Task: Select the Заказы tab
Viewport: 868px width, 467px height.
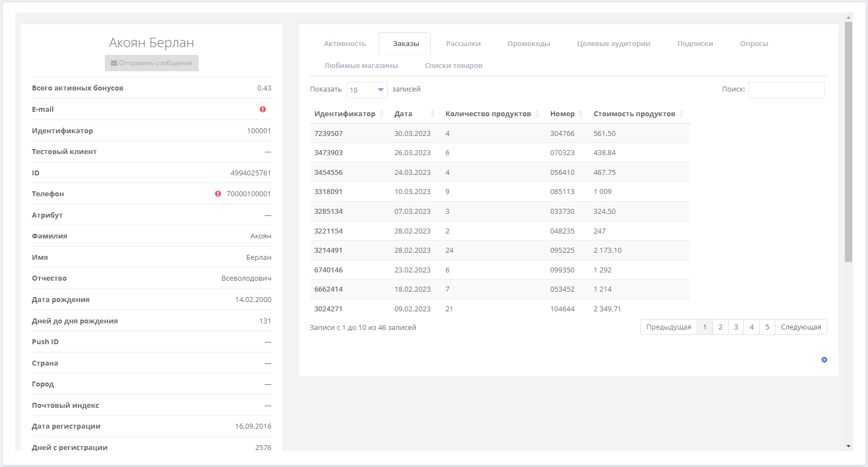Action: click(x=405, y=44)
